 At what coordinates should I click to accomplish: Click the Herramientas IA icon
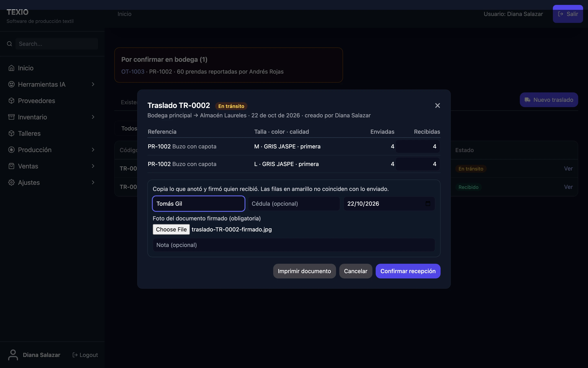[x=11, y=84]
